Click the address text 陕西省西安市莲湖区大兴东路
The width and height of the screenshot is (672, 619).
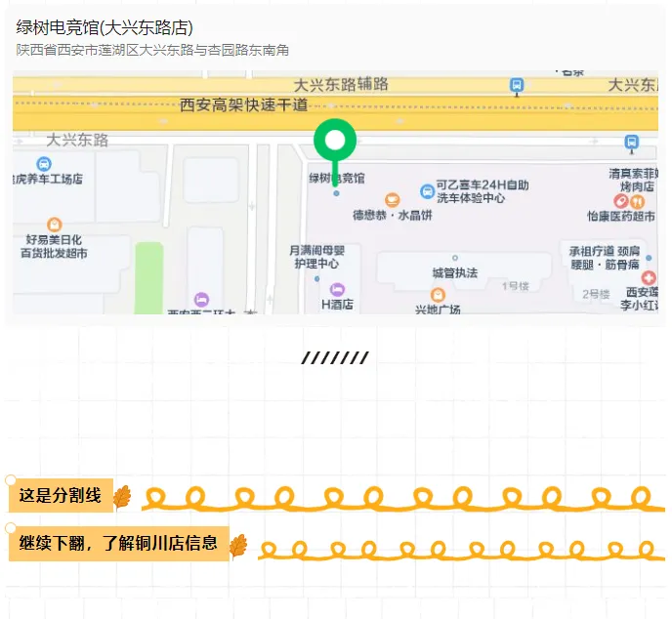tap(152, 50)
